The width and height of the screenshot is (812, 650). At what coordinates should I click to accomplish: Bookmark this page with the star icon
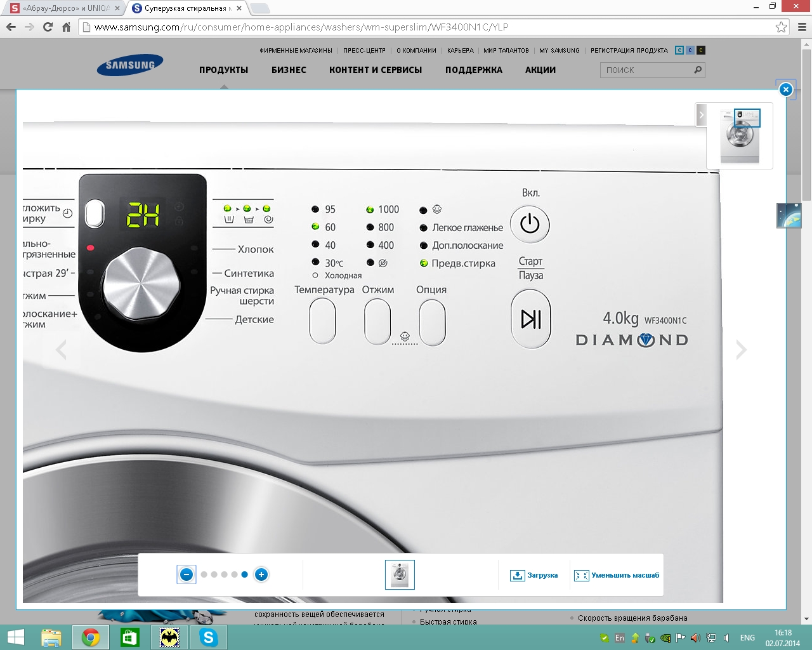[x=782, y=27]
